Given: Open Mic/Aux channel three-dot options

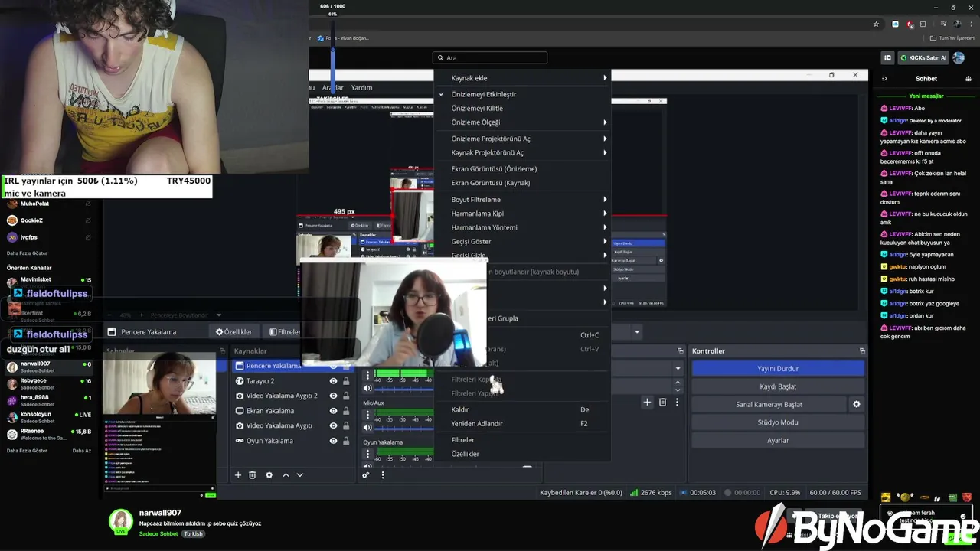Looking at the screenshot, I should pyautogui.click(x=367, y=415).
